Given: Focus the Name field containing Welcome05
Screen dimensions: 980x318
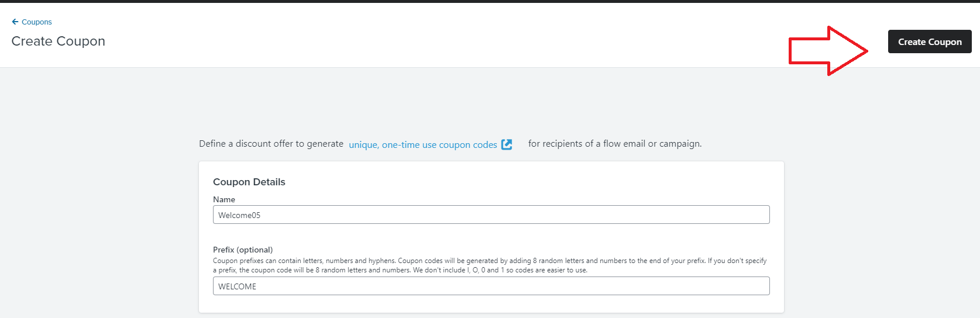Looking at the screenshot, I should 491,215.
